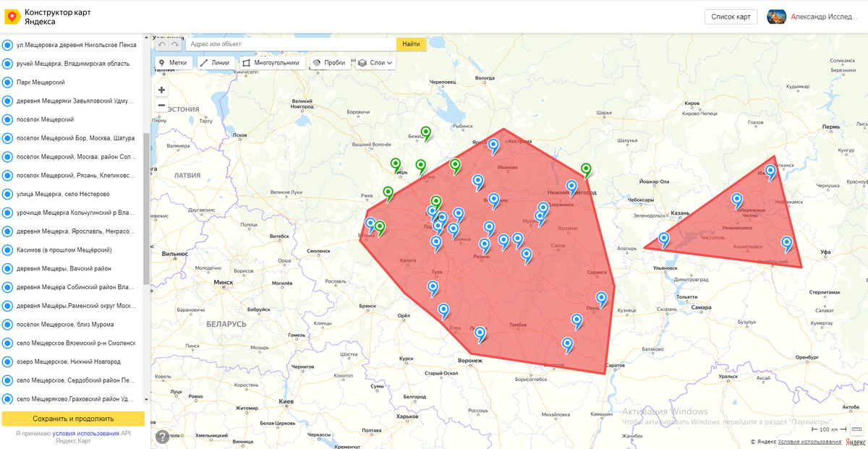Select деревня Мещера Собинский район item

pyautogui.click(x=69, y=287)
